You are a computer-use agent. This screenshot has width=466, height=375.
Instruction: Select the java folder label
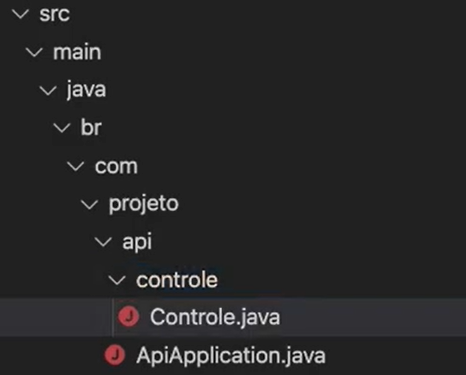tap(86, 90)
